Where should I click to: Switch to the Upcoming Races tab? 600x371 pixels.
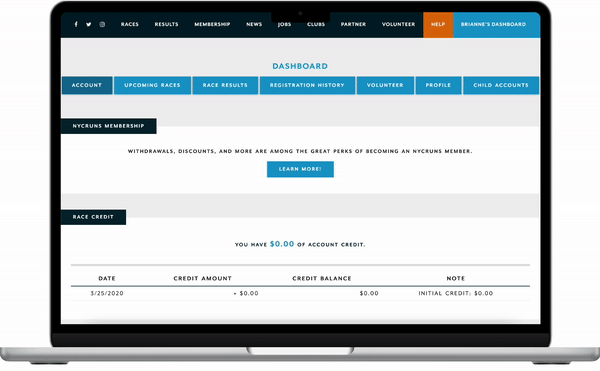click(x=152, y=85)
